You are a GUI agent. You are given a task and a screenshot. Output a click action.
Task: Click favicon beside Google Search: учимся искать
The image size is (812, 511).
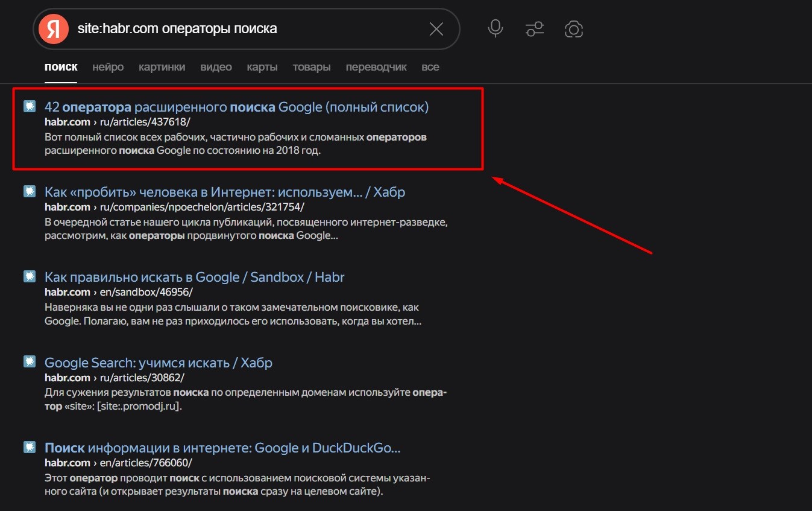30,362
